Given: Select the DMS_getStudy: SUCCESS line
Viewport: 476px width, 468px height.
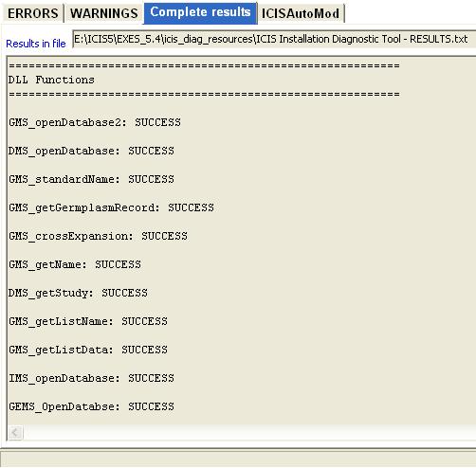Looking at the screenshot, I should pos(78,293).
